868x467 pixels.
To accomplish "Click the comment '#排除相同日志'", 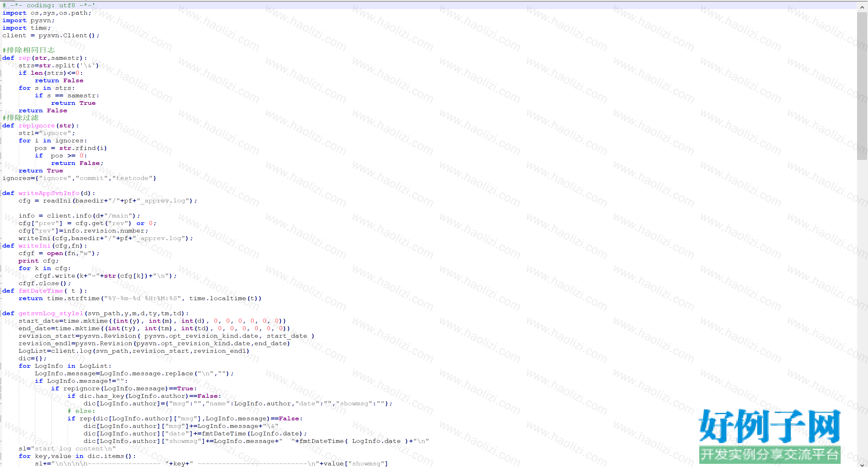I will 28,50.
